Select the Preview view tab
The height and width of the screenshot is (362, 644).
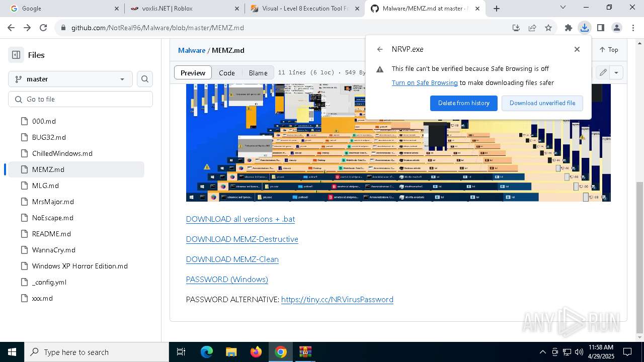coord(193,73)
